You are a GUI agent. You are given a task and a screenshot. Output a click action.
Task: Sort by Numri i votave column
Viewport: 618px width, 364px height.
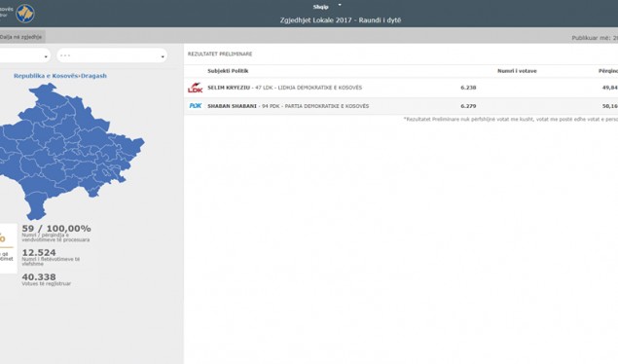tap(517, 71)
